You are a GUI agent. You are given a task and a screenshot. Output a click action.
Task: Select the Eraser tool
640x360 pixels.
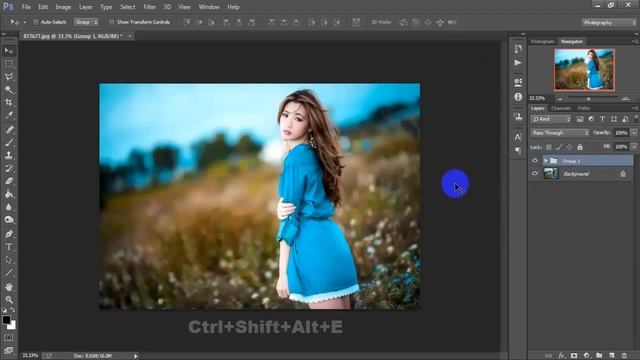pyautogui.click(x=9, y=181)
